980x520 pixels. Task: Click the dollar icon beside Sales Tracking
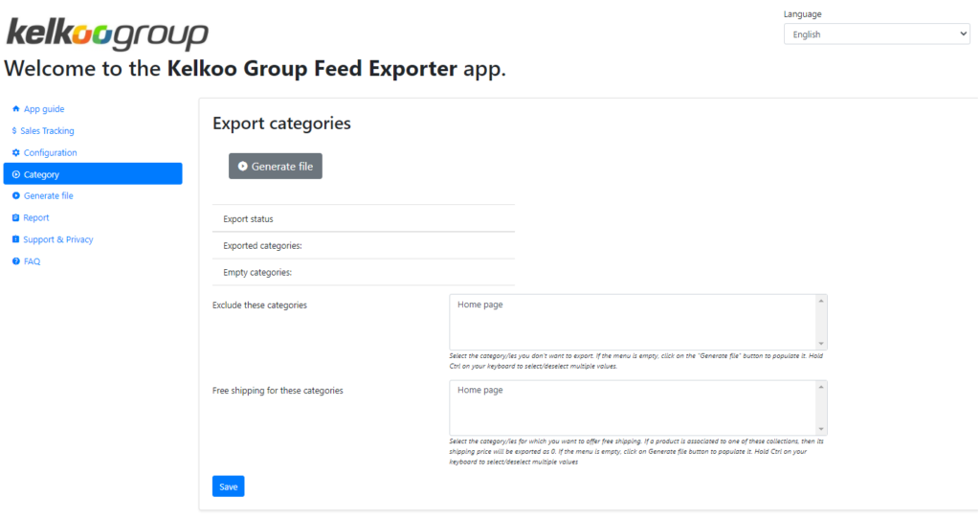point(14,131)
